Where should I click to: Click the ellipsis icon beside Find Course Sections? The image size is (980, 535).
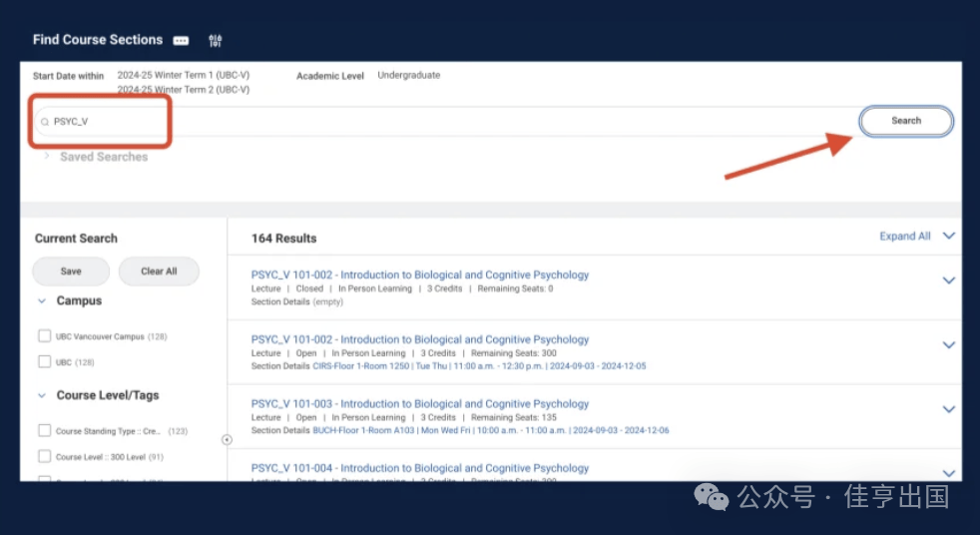(x=181, y=41)
